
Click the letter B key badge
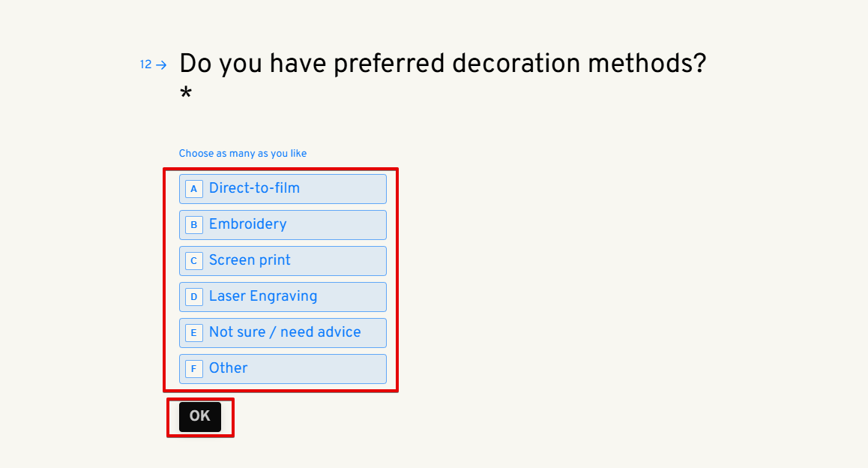click(194, 225)
